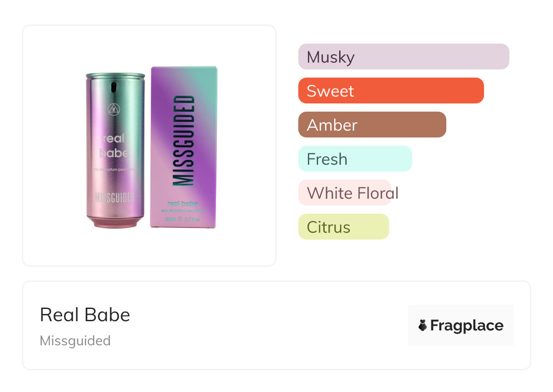Viewport: 553px width, 392px height.
Task: Select the Musky accord bar
Action: [x=403, y=57]
